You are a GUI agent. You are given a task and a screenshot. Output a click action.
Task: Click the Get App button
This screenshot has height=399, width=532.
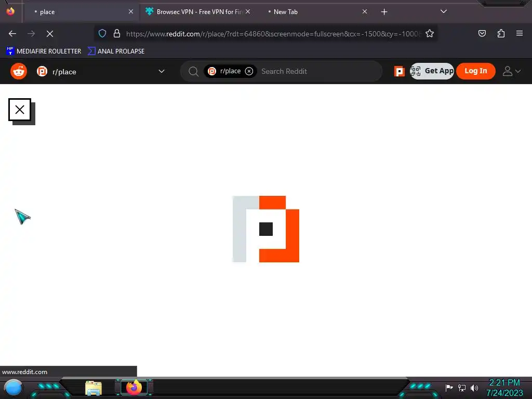(x=432, y=71)
